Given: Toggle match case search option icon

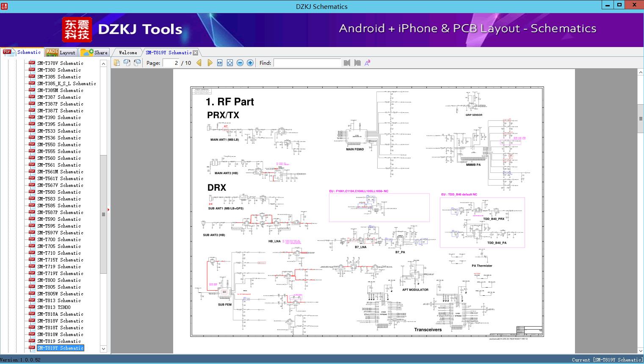Looking at the screenshot, I should (368, 63).
